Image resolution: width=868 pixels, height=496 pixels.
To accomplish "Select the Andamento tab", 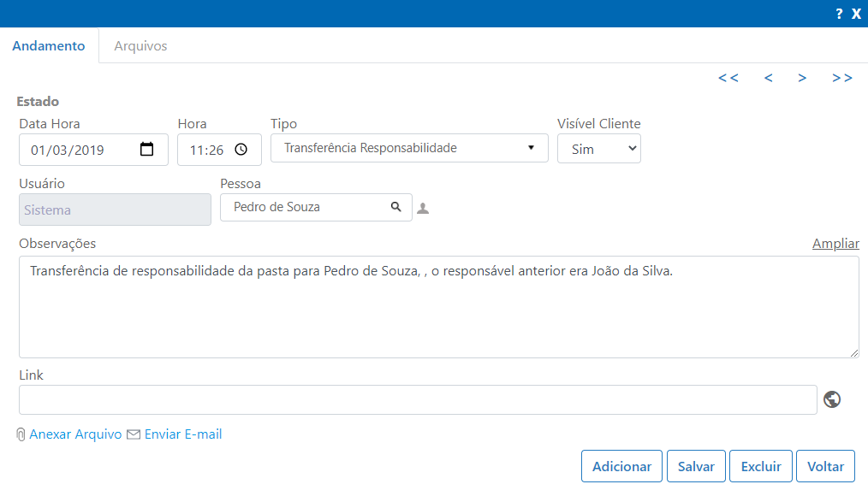I will 49,46.
